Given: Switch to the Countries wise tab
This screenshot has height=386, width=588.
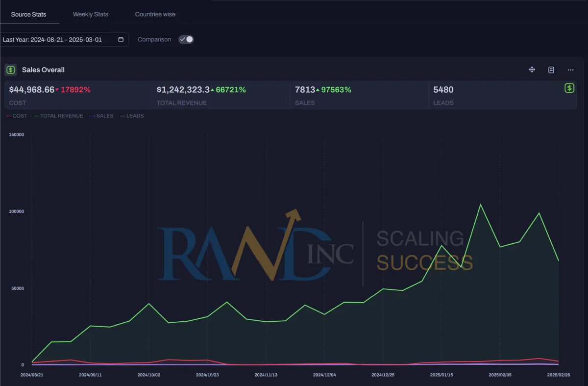Looking at the screenshot, I should point(155,14).
